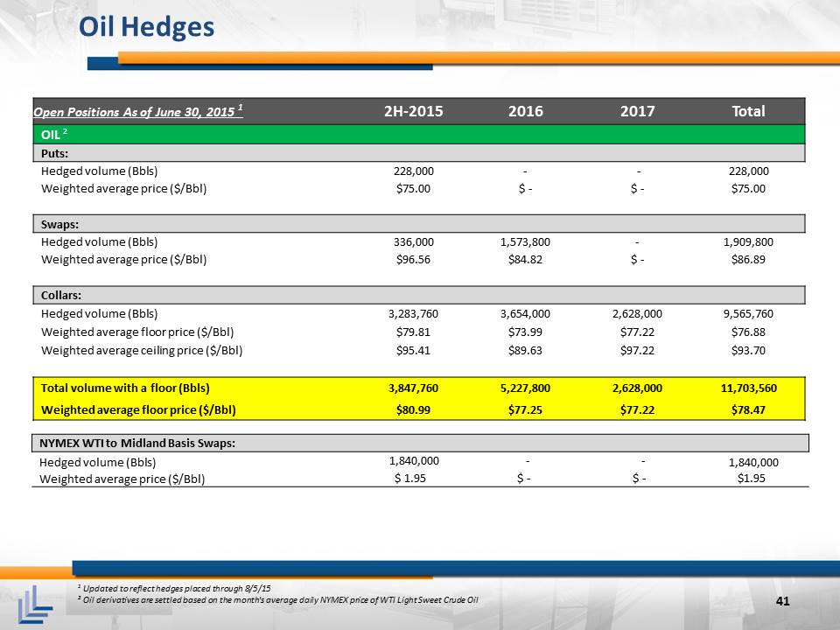The width and height of the screenshot is (840, 630).
Task: Click the 2016 column header
Action: (x=526, y=111)
